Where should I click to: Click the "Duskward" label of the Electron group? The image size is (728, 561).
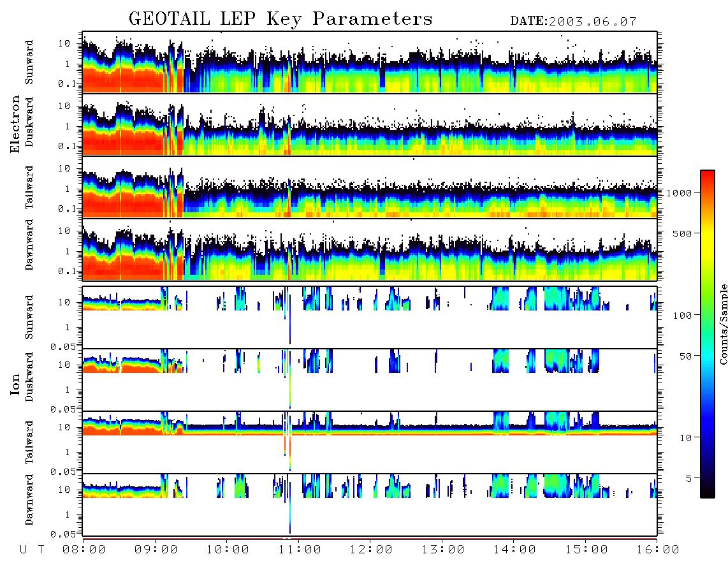coord(29,122)
